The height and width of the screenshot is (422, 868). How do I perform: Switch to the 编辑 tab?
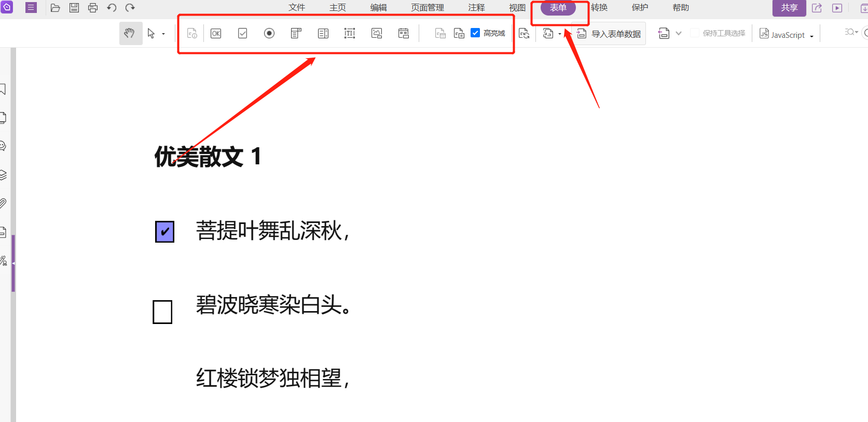(379, 8)
